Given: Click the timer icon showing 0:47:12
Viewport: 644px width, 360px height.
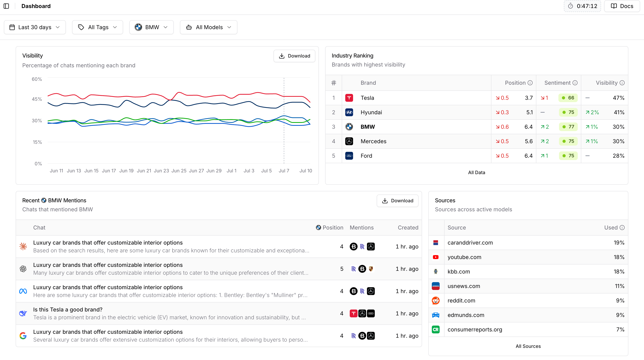Looking at the screenshot, I should tap(571, 6).
